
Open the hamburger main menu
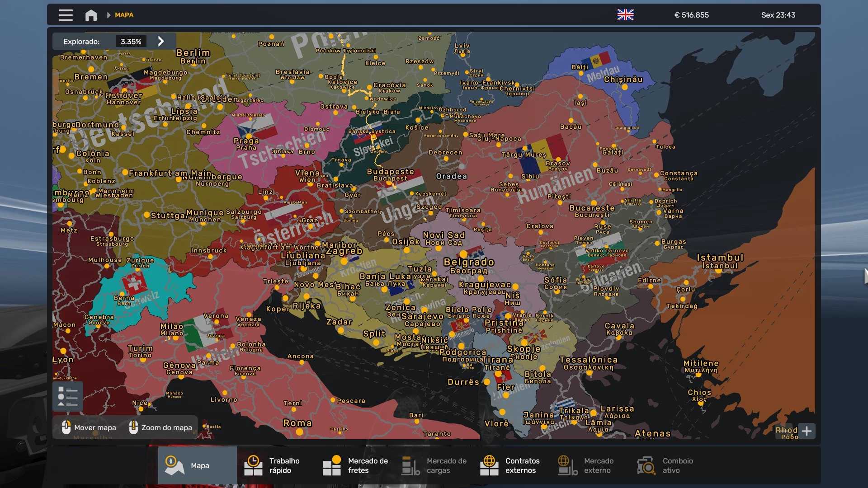click(x=66, y=15)
